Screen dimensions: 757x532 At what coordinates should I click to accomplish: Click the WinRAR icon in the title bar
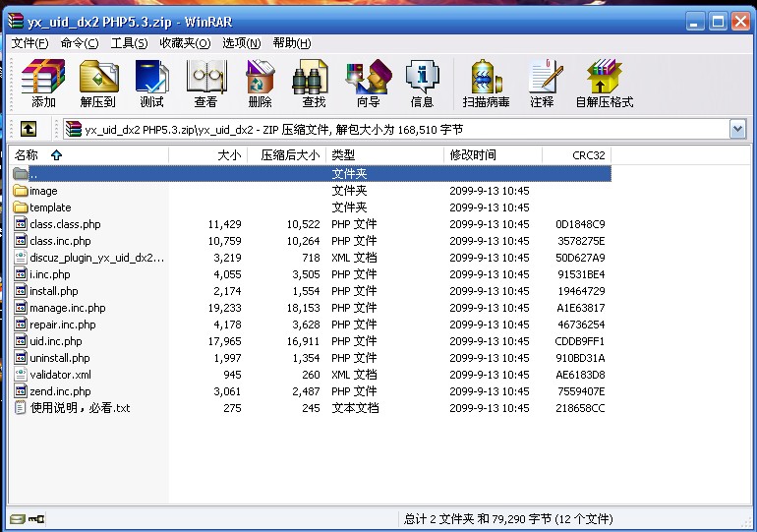coord(16,22)
